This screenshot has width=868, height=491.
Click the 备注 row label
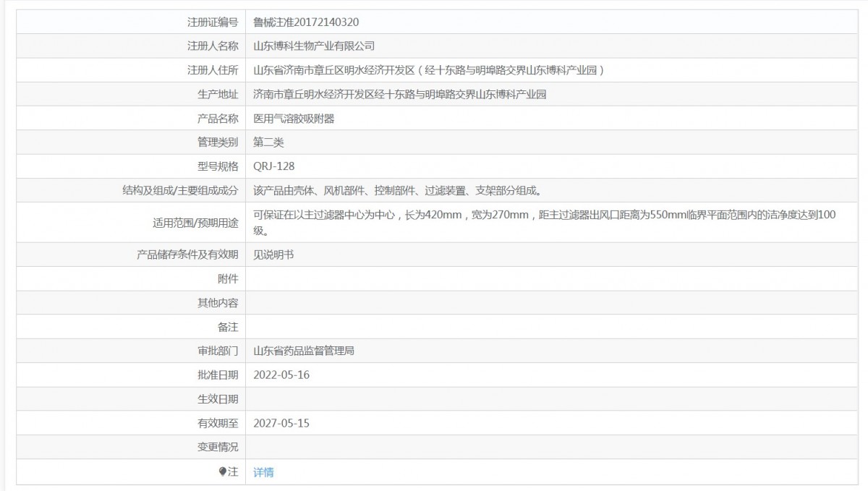click(228, 327)
